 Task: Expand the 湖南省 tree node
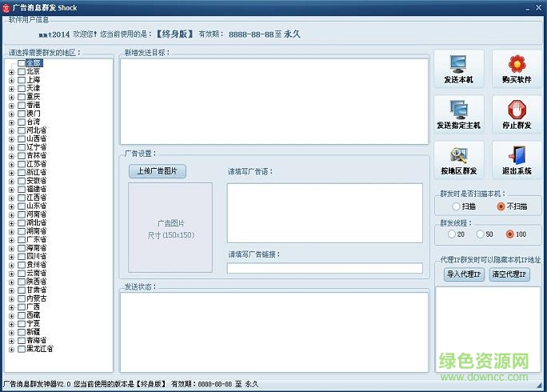[11, 231]
